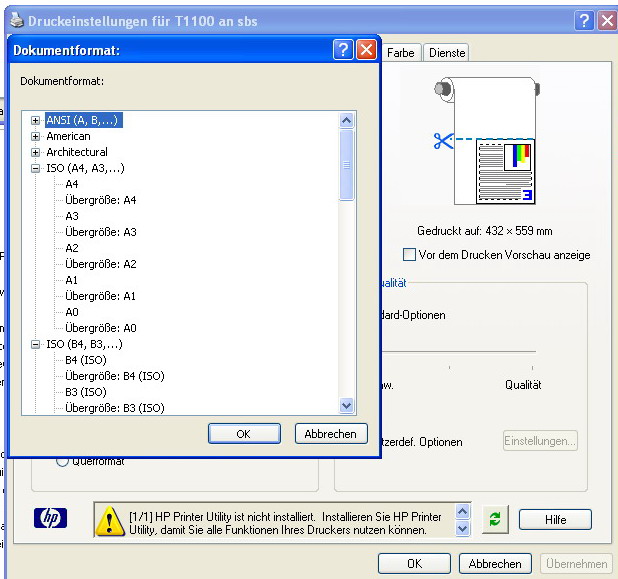Enable 'Vor dem Drucken Vorschau anzeigen' checkbox

(x=410, y=254)
